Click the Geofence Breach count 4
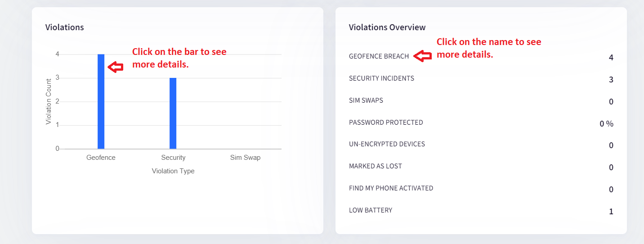This screenshot has height=244, width=644. coord(611,58)
